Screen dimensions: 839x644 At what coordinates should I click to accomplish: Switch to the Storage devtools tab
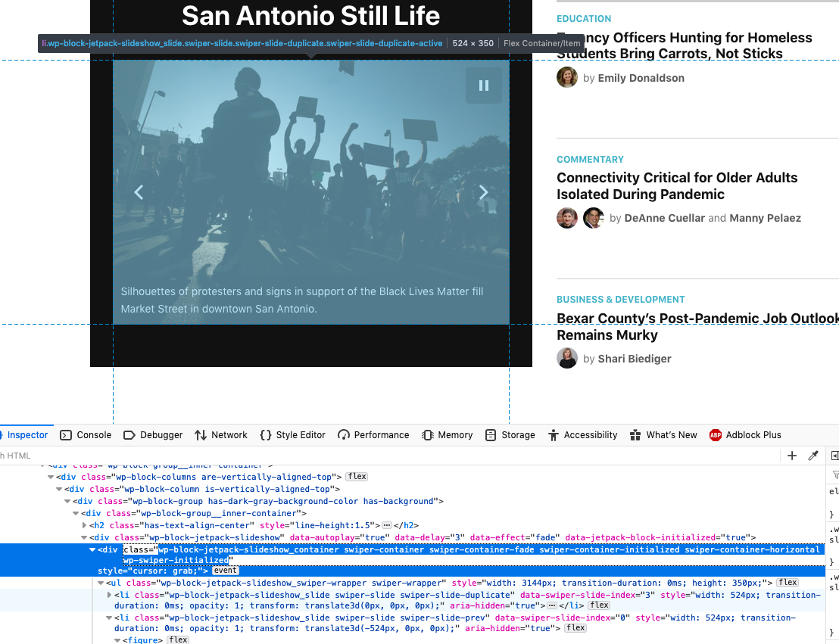tap(510, 435)
